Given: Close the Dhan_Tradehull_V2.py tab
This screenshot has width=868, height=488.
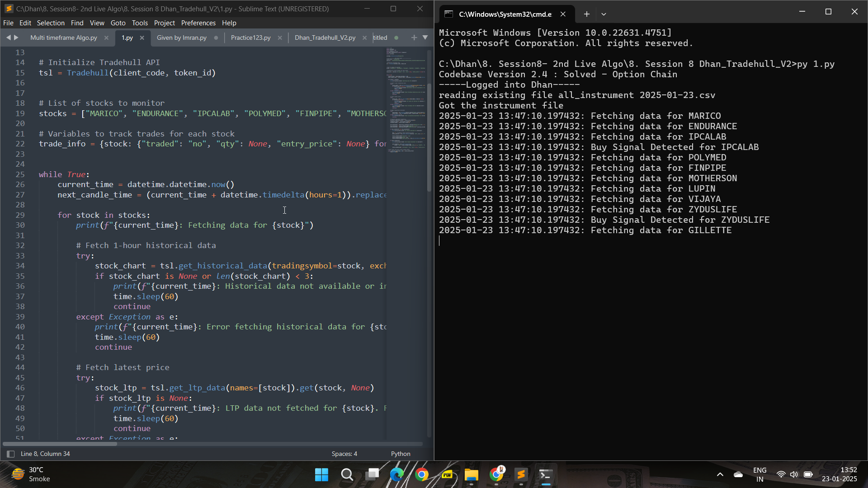Looking at the screenshot, I should [365, 38].
